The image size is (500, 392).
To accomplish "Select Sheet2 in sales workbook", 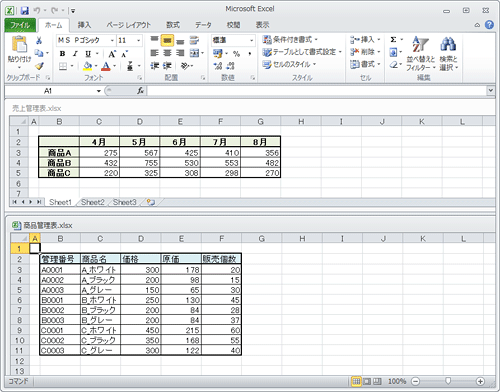I will (x=93, y=202).
